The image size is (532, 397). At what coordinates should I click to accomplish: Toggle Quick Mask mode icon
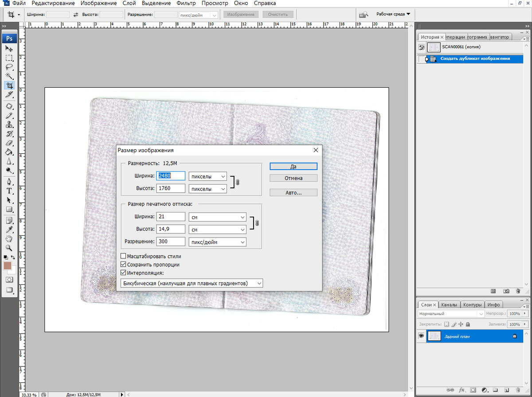tap(9, 280)
